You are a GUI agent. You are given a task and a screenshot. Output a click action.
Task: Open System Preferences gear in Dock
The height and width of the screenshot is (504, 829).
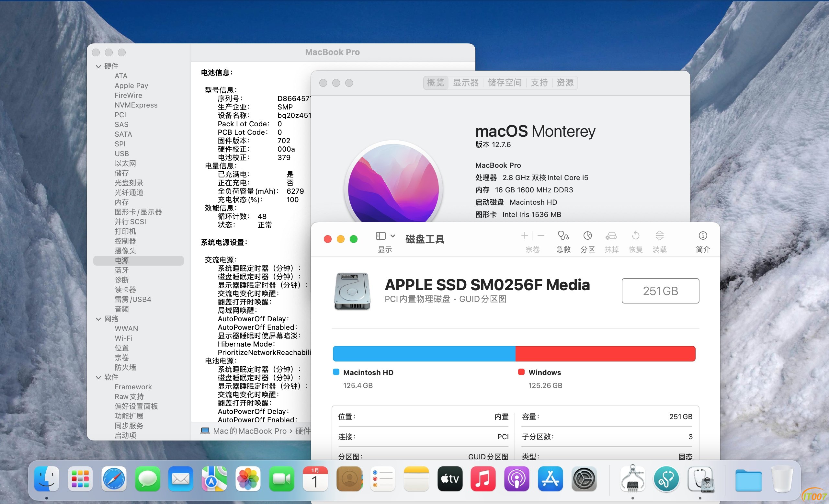tap(584, 479)
